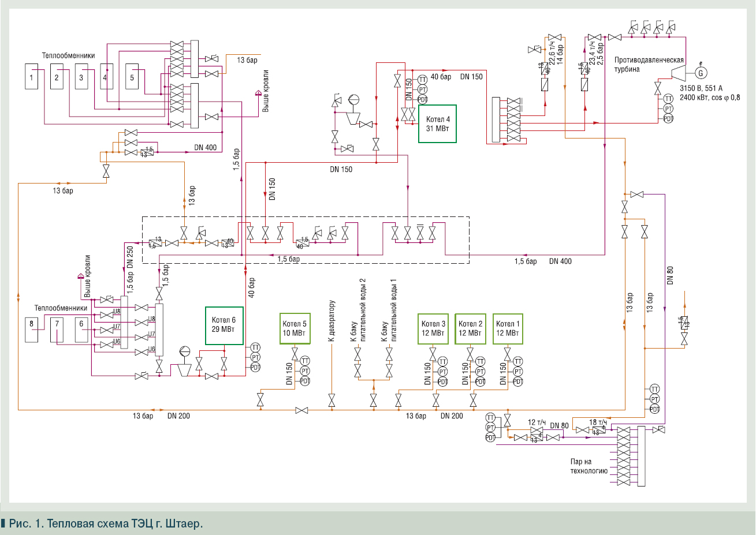This screenshot has height=535, width=756.
Task: Click the Противодавленческая турбина label
Action: coord(649,64)
